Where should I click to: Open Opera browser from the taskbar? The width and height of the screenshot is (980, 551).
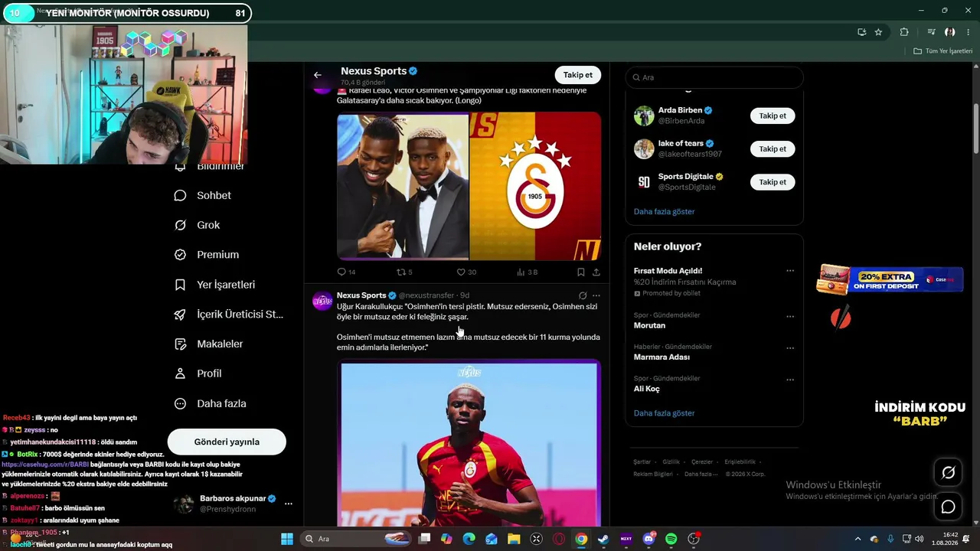(x=559, y=539)
